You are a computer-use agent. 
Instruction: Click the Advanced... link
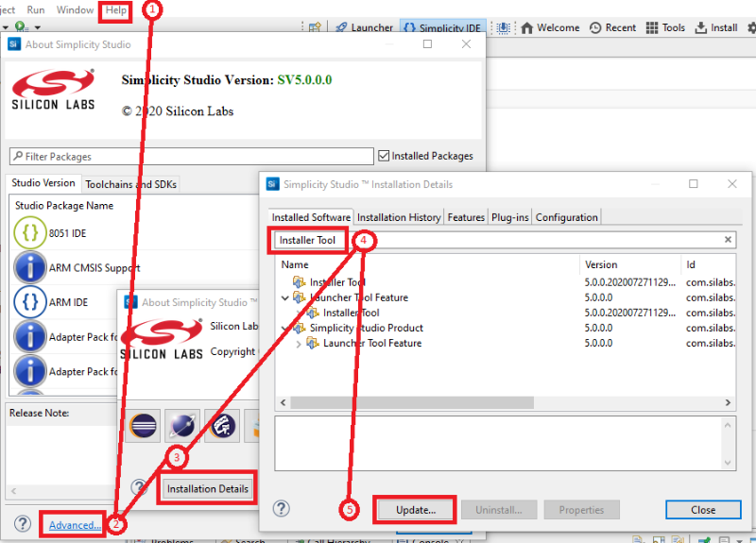click(x=75, y=525)
